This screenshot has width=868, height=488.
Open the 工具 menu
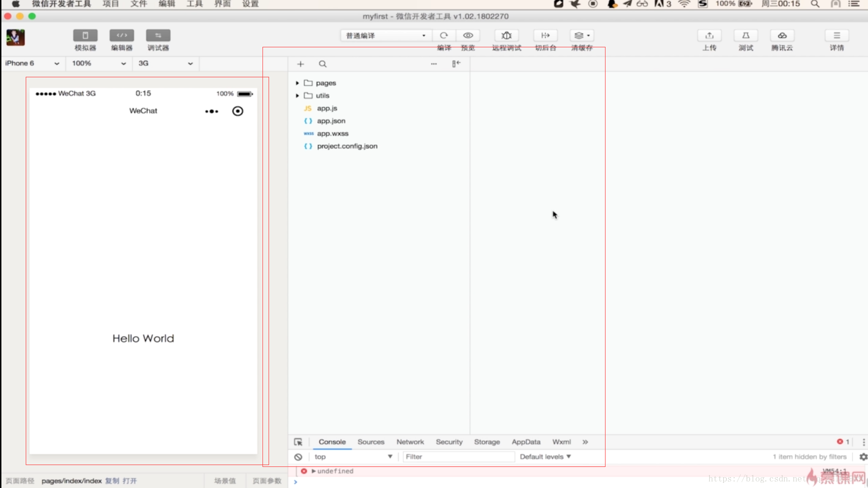tap(195, 4)
